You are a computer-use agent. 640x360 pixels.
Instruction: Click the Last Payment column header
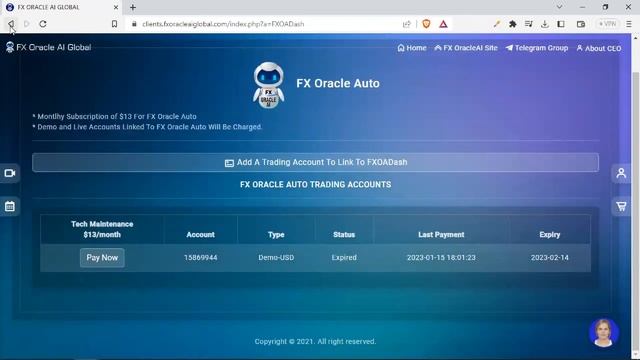(441, 235)
